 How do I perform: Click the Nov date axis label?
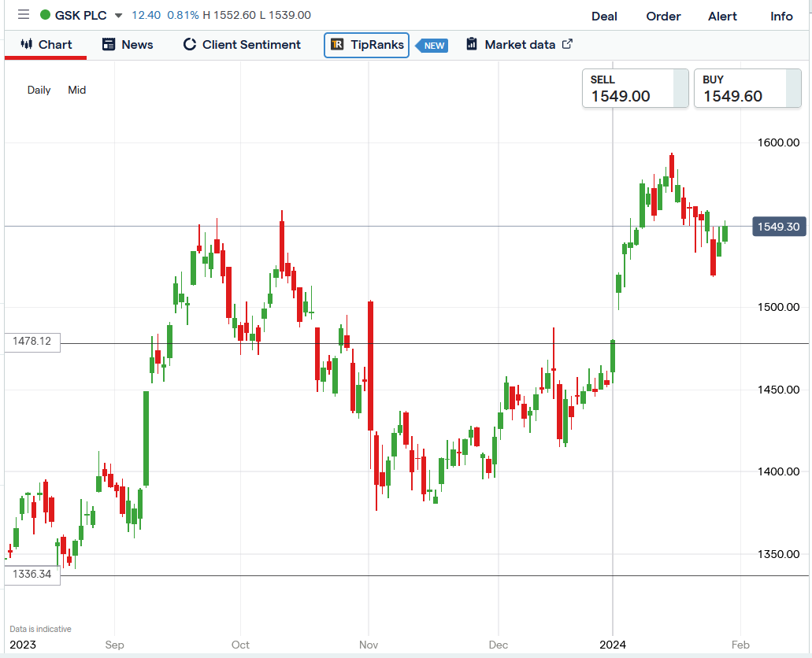(x=369, y=645)
